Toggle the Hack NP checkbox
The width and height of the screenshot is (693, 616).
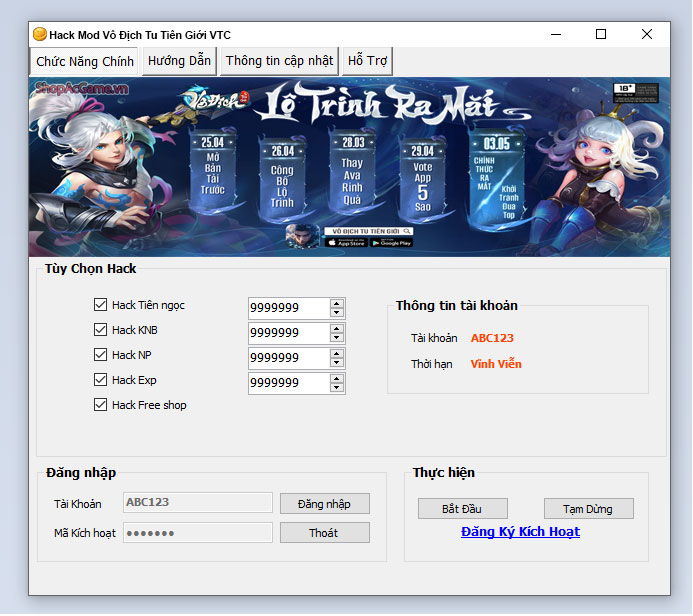point(100,355)
